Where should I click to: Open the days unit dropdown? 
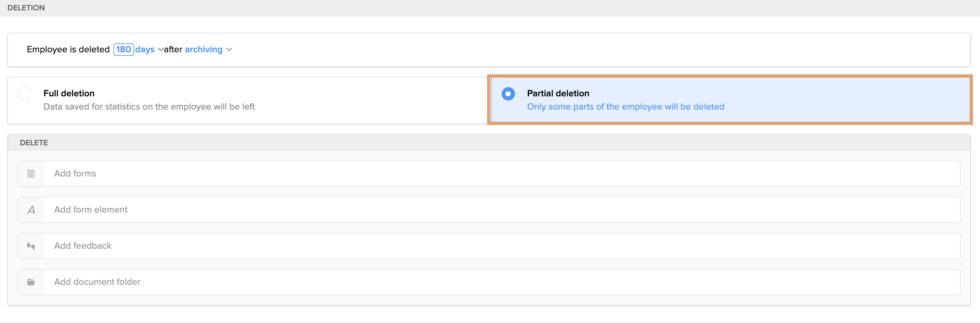click(x=149, y=49)
